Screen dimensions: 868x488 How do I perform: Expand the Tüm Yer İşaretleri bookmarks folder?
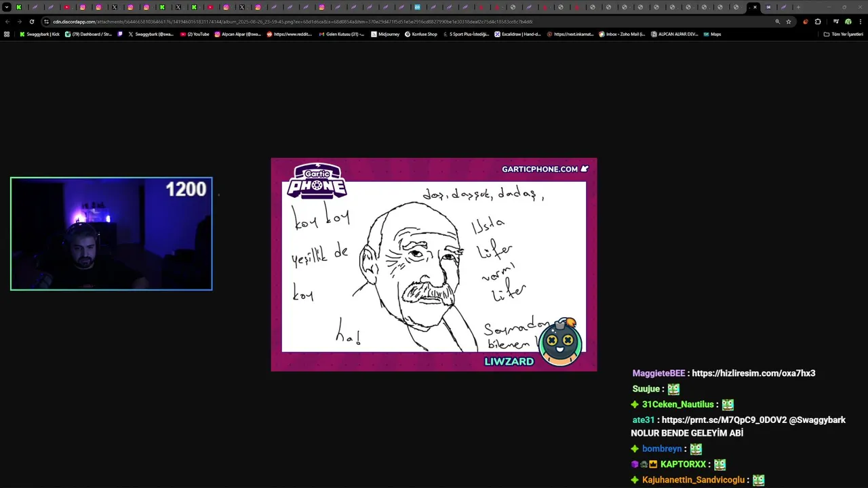843,34
